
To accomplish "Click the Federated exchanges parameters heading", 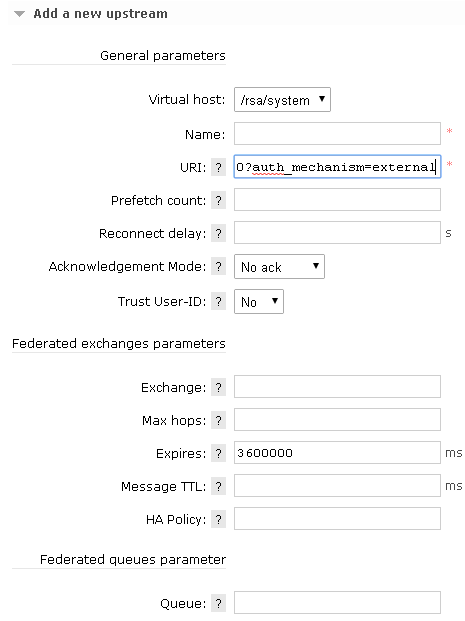I will [x=119, y=343].
